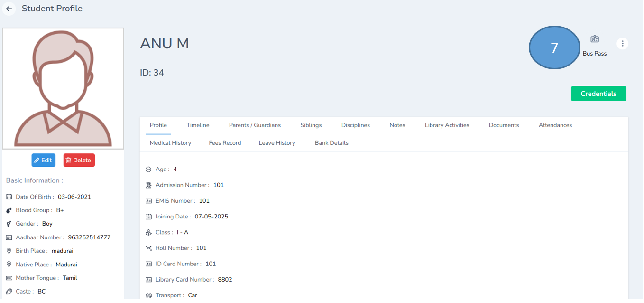Image resolution: width=644 pixels, height=303 pixels.
Task: Click the class icon beside Class I-A
Action: pos(148,232)
